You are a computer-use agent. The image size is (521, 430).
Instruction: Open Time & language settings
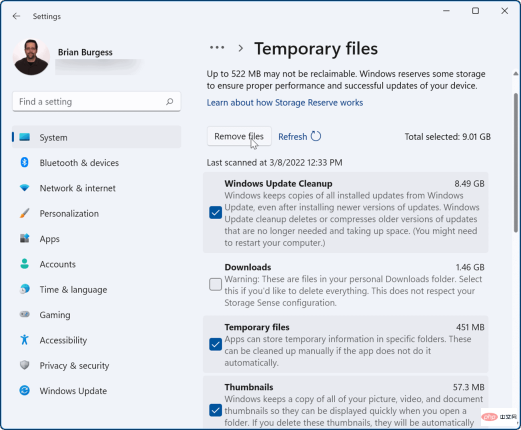coord(97,289)
